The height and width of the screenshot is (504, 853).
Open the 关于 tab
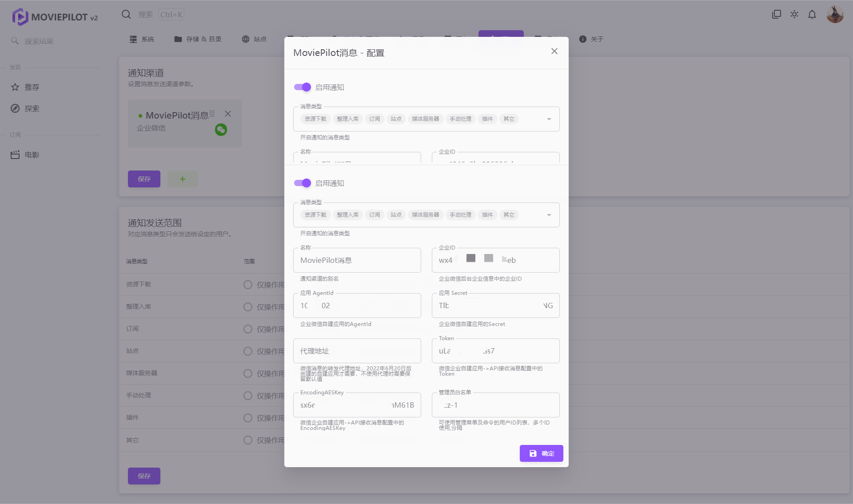coord(591,39)
